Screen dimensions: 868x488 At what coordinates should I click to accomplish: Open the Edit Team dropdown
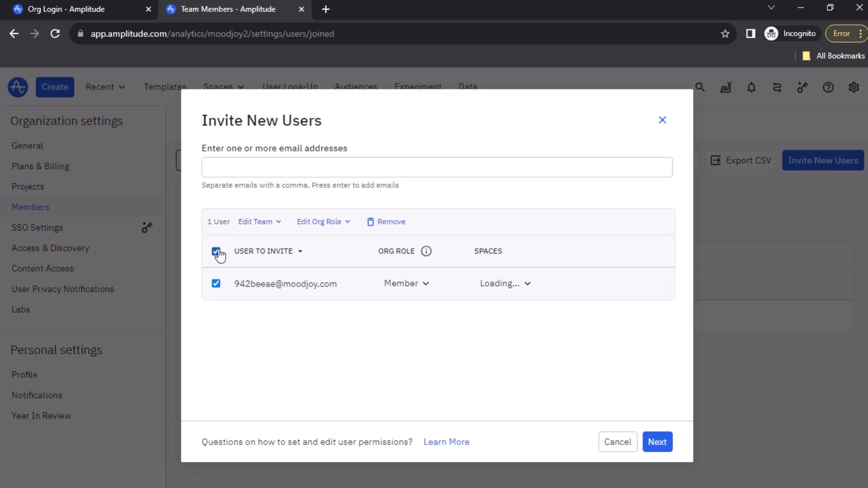(x=259, y=221)
